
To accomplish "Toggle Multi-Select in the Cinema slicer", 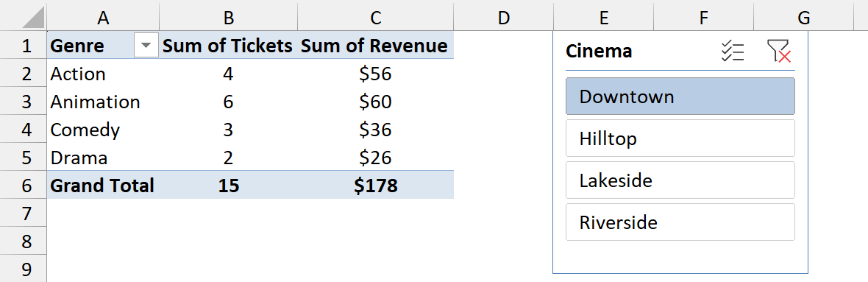I will pos(733,52).
